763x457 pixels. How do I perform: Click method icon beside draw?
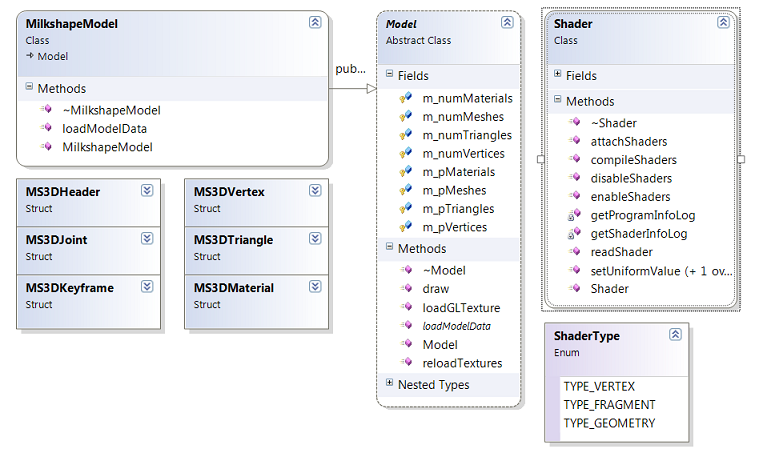click(406, 288)
